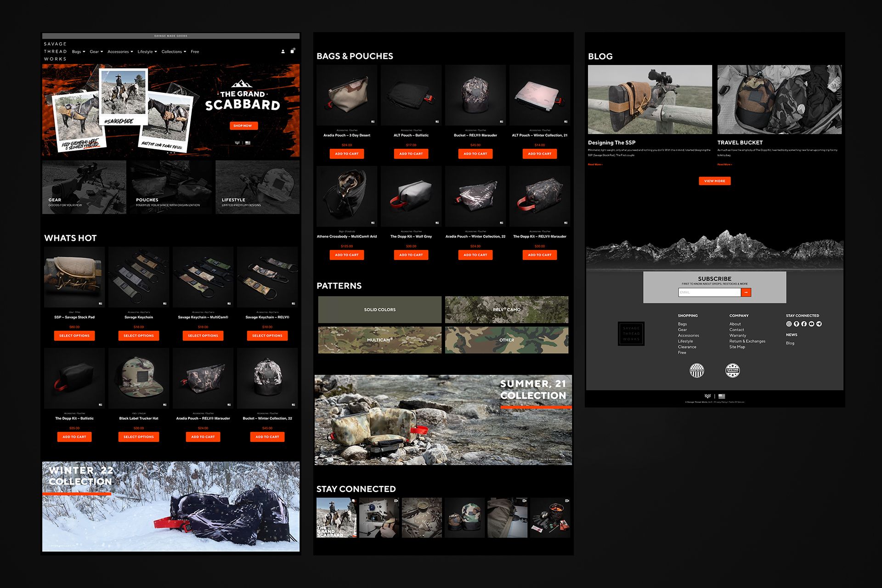
Task: Open the Savage Keychain – MultiCam product image
Action: (203, 277)
